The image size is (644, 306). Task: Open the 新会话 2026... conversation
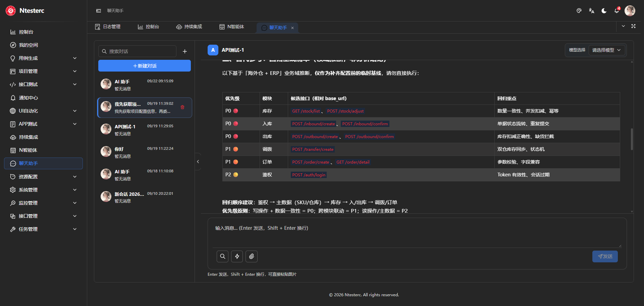(x=144, y=197)
